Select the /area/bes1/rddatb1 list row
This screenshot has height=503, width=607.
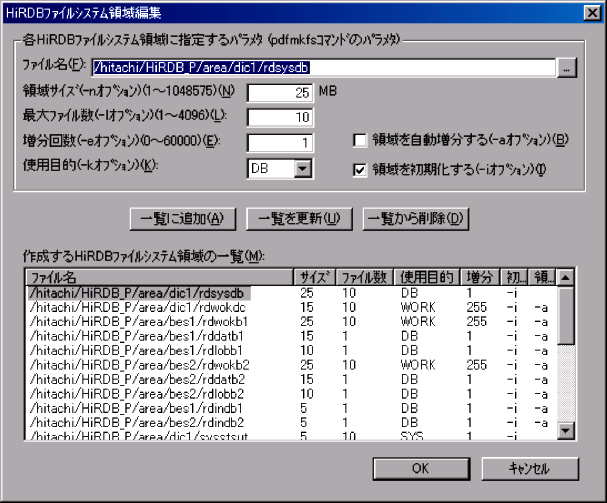pyautogui.click(x=292, y=336)
